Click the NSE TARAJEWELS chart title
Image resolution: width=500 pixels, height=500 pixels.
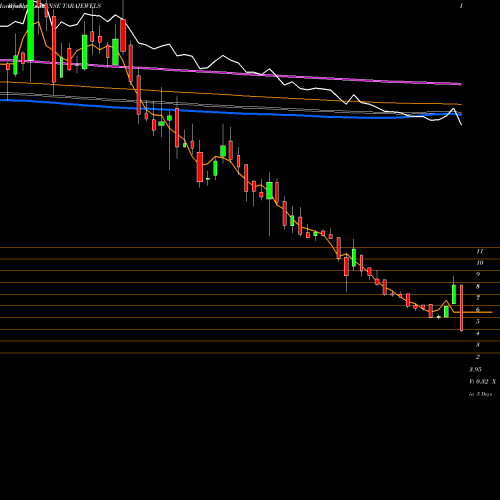pyautogui.click(x=76, y=6)
